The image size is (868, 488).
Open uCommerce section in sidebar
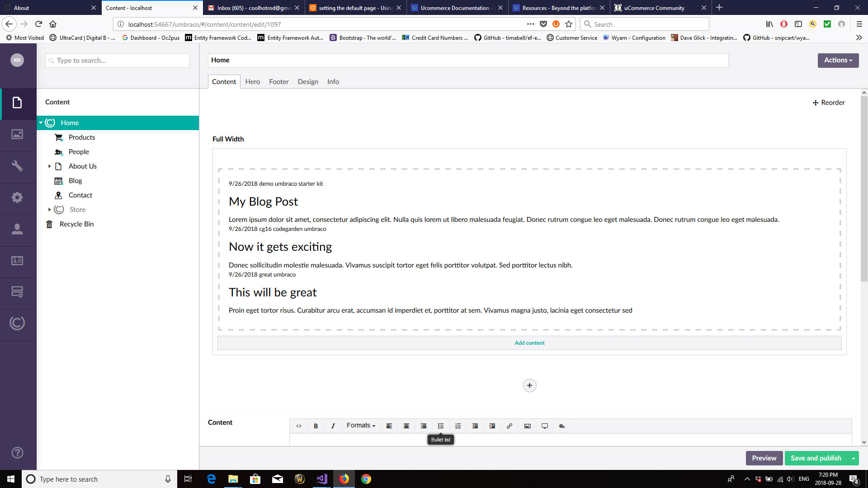click(x=17, y=323)
